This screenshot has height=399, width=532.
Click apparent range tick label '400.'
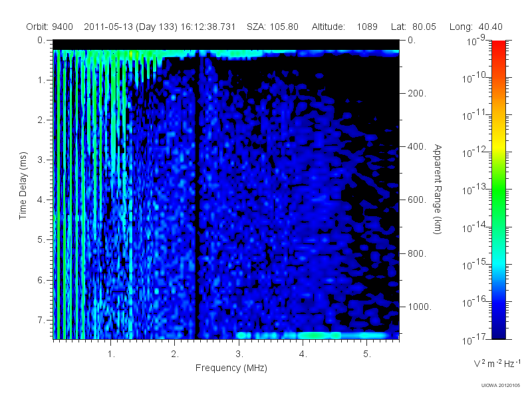tap(417, 146)
